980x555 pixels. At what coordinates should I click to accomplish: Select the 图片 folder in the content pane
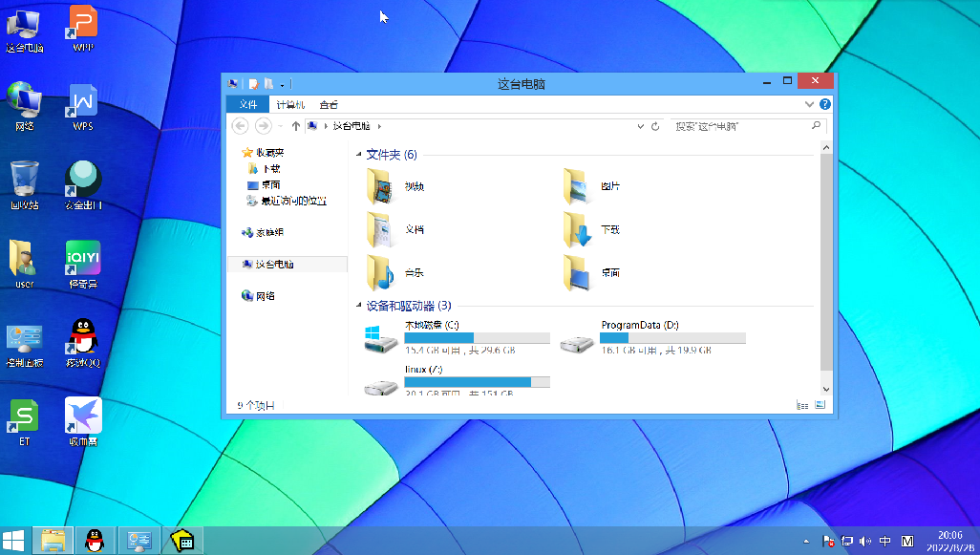click(x=592, y=186)
